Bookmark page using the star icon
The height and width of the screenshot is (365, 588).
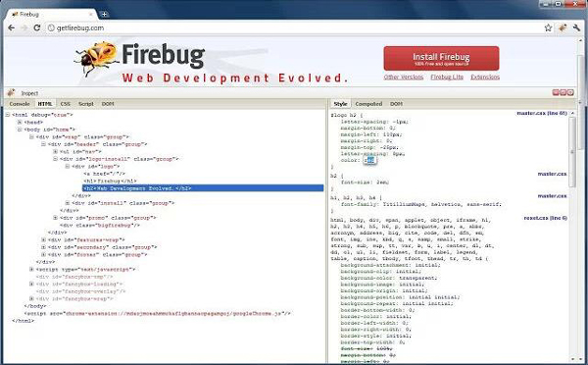coord(548,27)
